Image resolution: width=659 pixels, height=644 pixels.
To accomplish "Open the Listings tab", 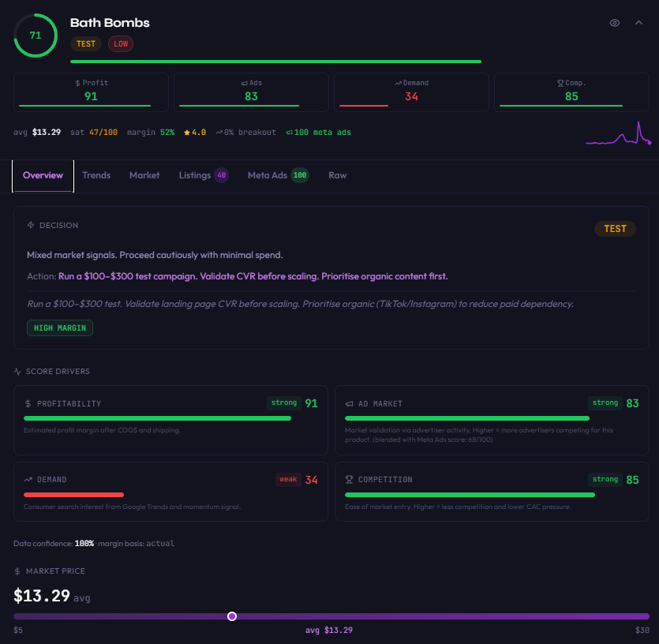I will (204, 176).
